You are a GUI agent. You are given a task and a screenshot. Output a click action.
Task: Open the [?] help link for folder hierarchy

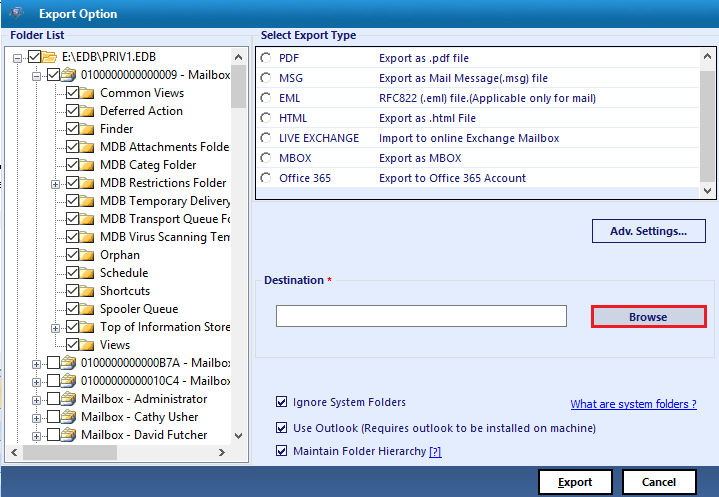tap(435, 452)
